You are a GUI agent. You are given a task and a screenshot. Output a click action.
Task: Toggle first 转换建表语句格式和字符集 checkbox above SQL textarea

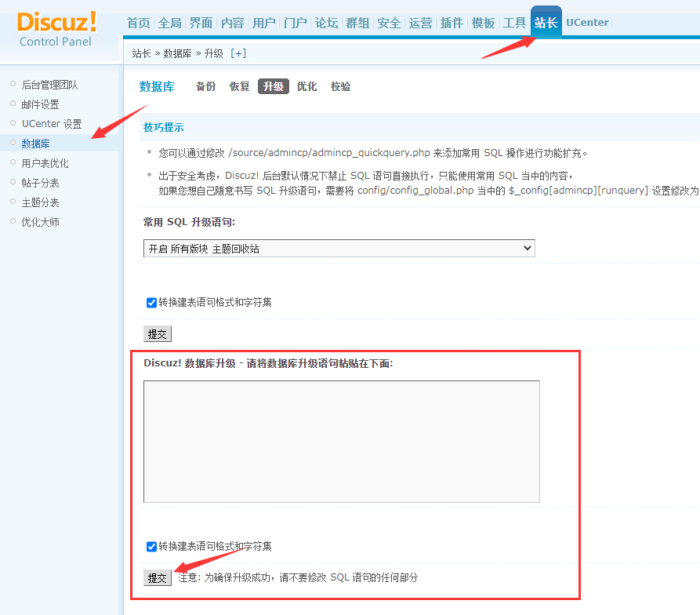151,303
